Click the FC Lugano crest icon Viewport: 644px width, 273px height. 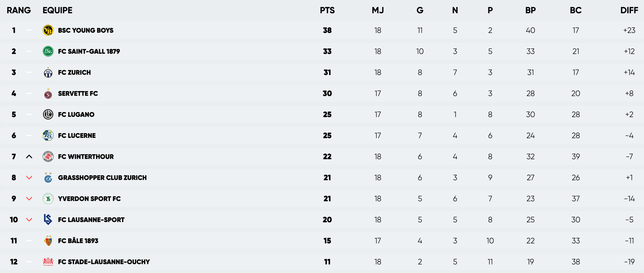48,115
